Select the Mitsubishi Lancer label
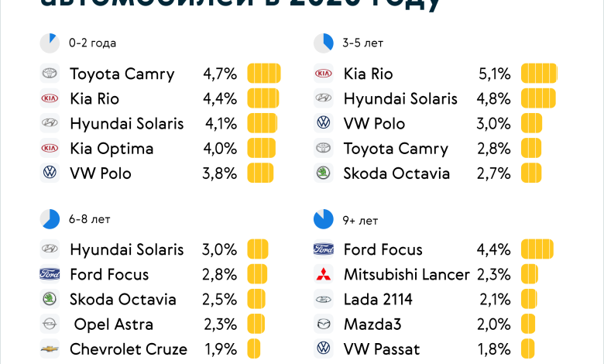Screen dimensions: 604x364 pos(407,275)
